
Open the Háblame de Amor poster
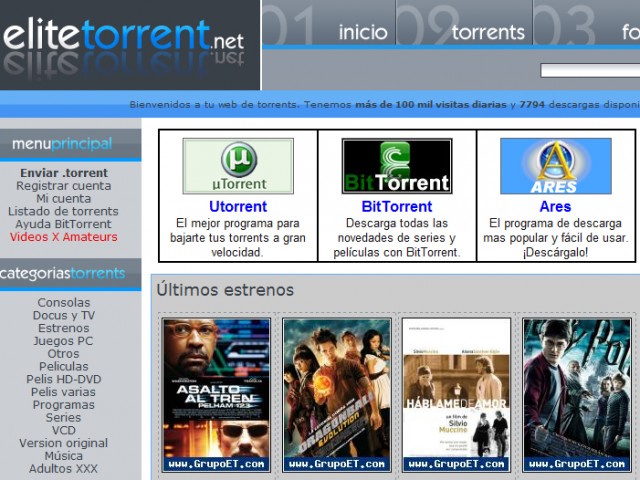(456, 395)
